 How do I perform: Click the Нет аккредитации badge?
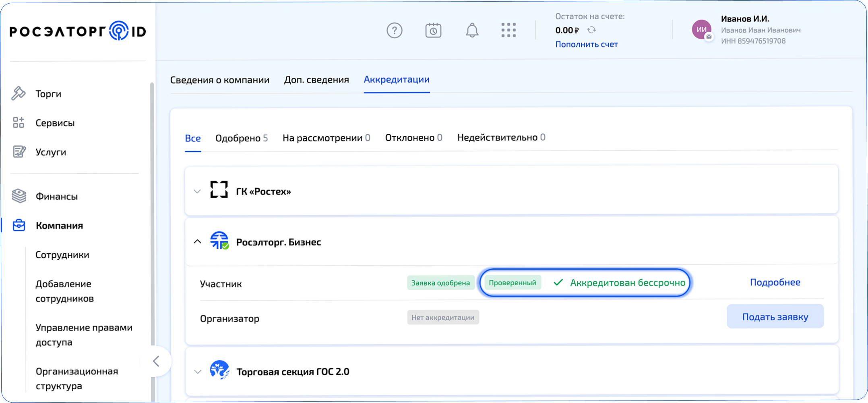[x=443, y=318]
